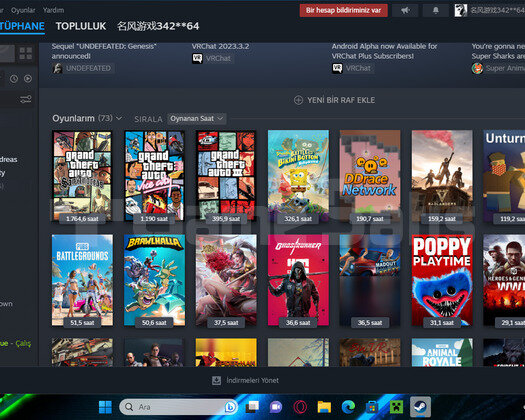525x420 pixels.
Task: Click the 1.764,6 saat playtime label
Action: (82, 219)
